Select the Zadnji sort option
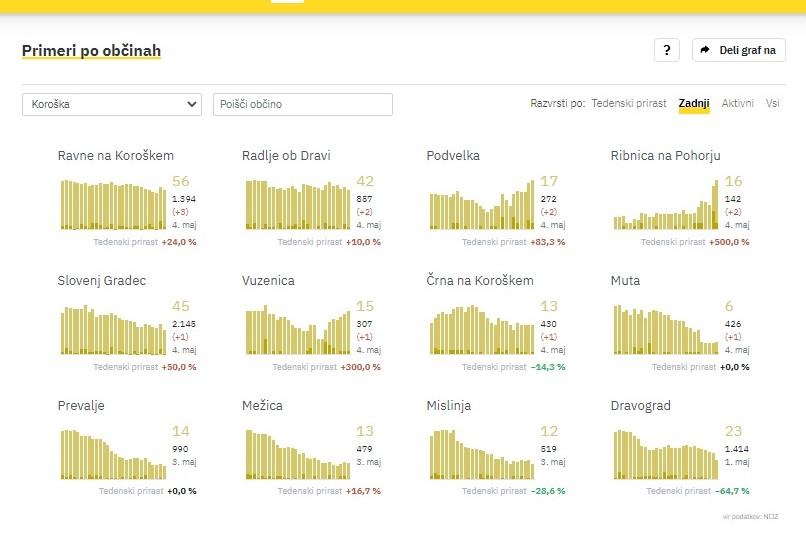806x551 pixels. (x=694, y=103)
